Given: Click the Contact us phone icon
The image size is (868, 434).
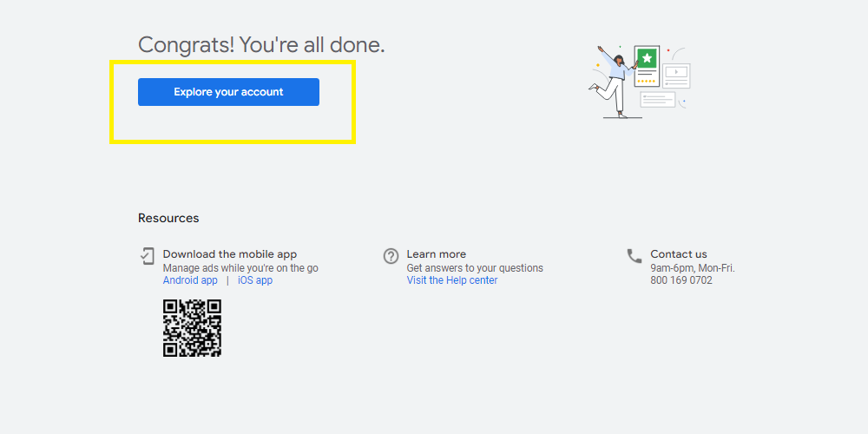Looking at the screenshot, I should click(635, 256).
